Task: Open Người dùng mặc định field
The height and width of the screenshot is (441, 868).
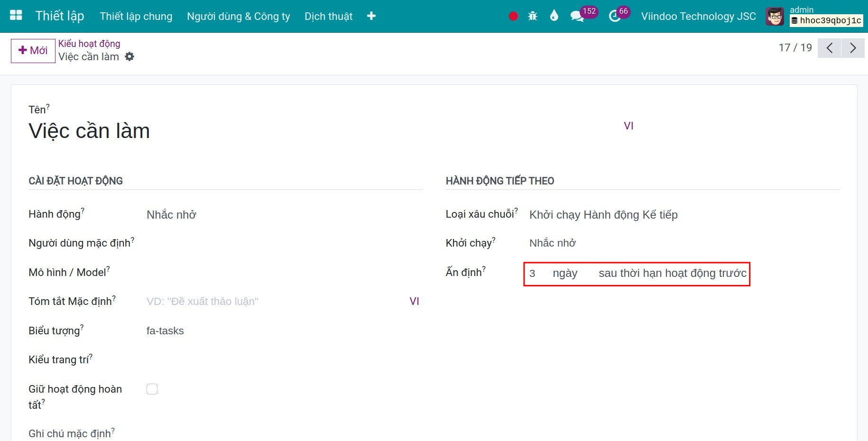Action: (x=285, y=243)
